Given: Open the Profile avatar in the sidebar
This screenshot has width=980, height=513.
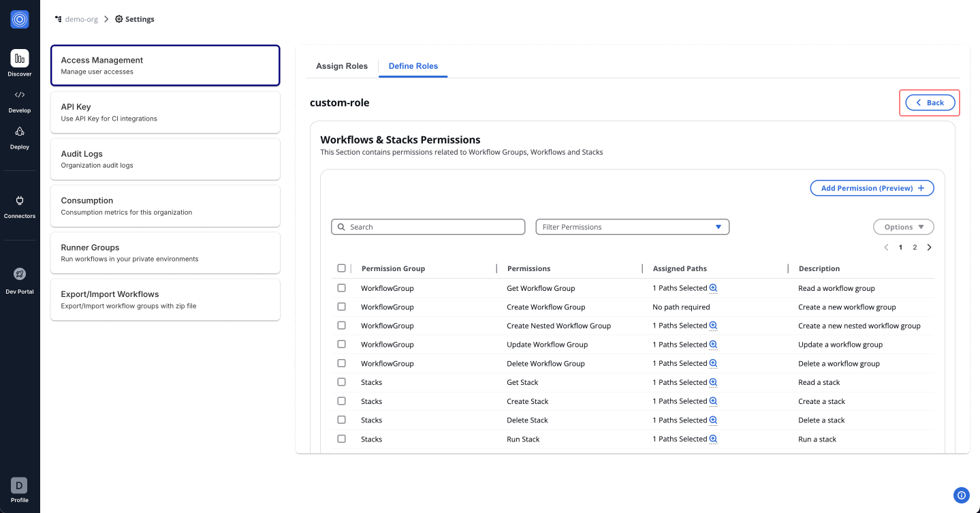Looking at the screenshot, I should point(19,485).
